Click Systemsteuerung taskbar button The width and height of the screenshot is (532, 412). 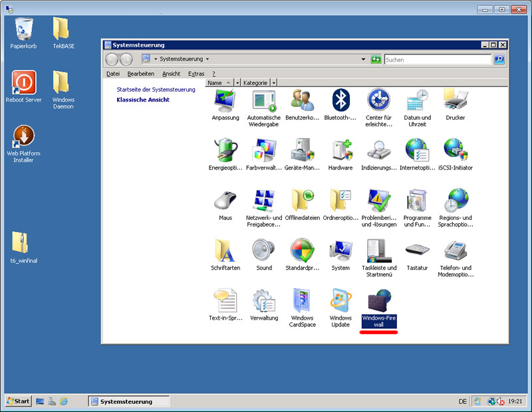tap(129, 401)
